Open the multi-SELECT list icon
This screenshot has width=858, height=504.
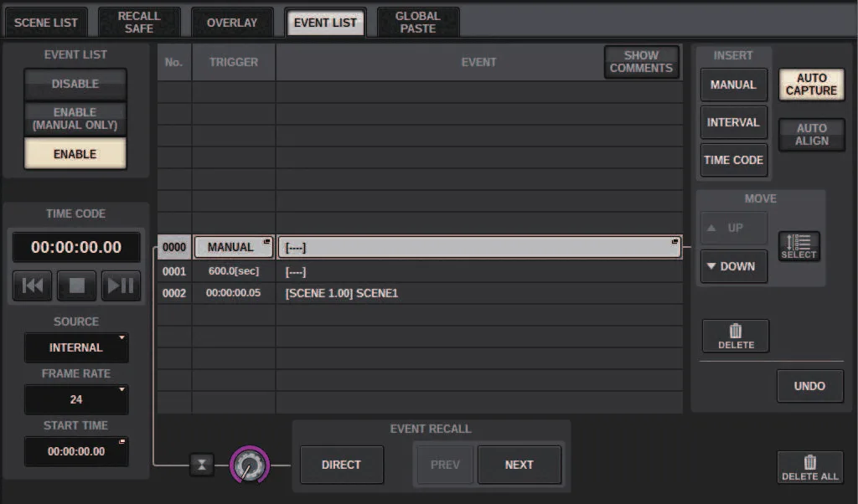point(799,246)
